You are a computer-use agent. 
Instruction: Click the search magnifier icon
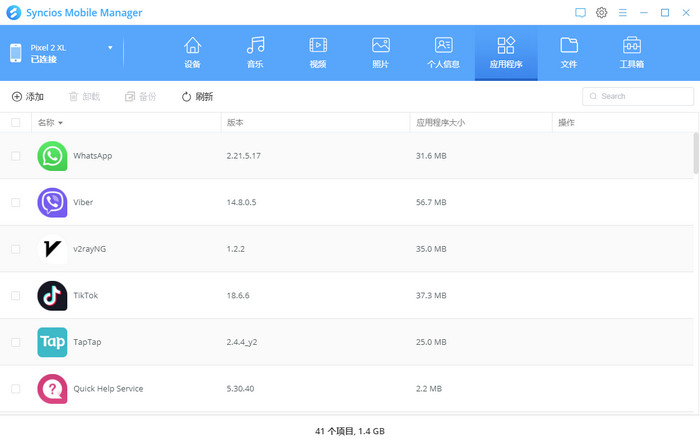(x=593, y=96)
